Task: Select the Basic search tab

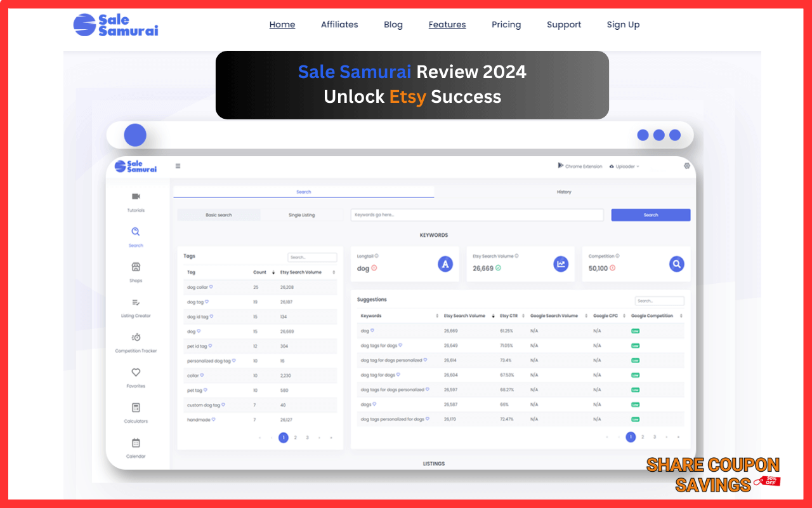Action: [x=219, y=215]
